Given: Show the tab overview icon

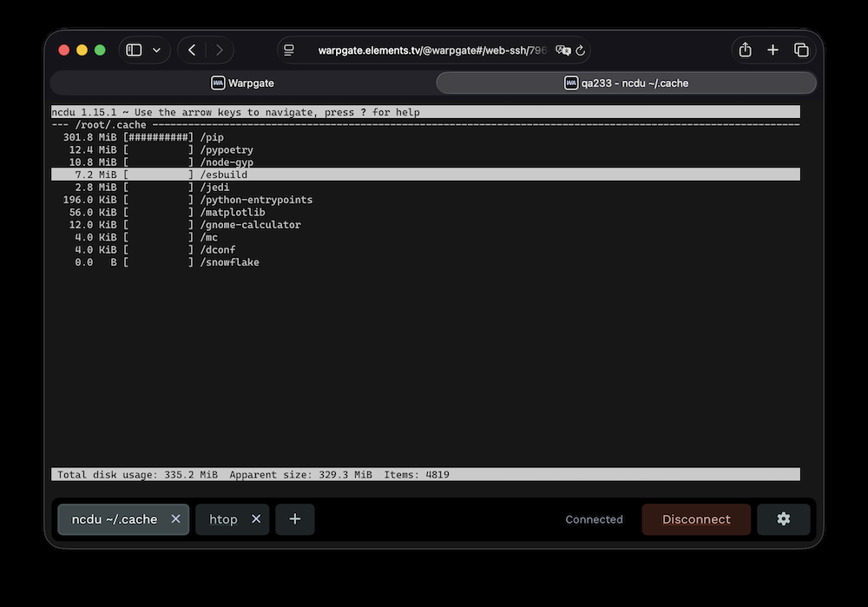Looking at the screenshot, I should tap(801, 50).
